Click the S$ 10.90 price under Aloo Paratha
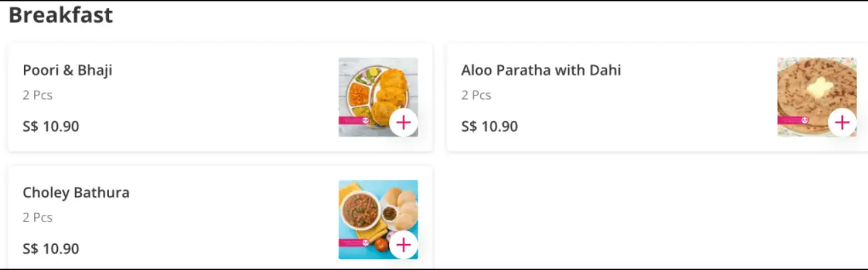 click(x=489, y=126)
